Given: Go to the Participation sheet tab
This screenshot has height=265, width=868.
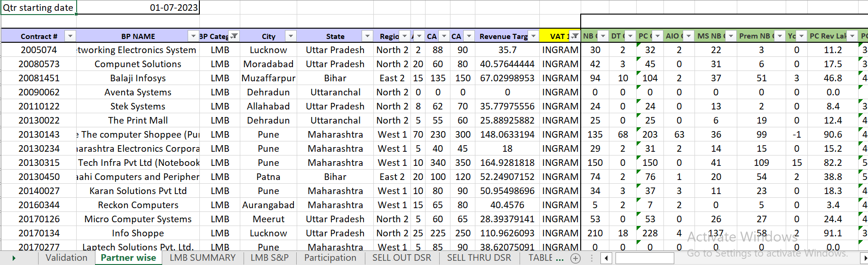Looking at the screenshot, I should pos(330,258).
